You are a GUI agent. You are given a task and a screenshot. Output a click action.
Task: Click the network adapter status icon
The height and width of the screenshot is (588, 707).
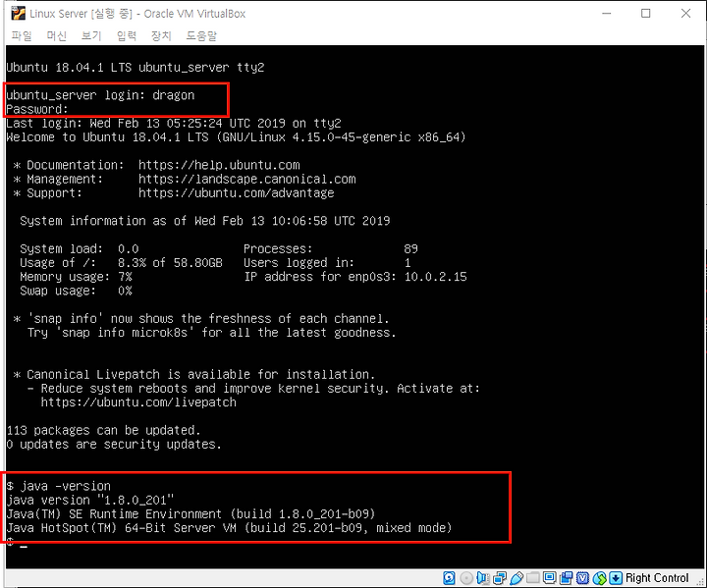tap(500, 578)
